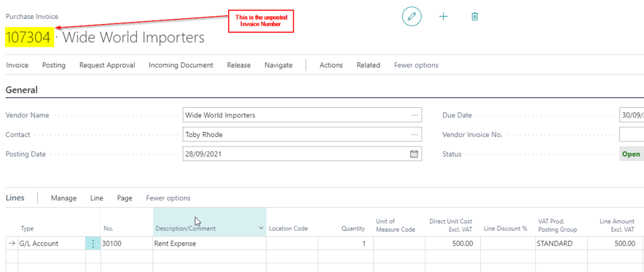Select the Direct Unit Cost cell 500.00
Image resolution: width=644 pixels, height=272 pixels.
point(452,244)
